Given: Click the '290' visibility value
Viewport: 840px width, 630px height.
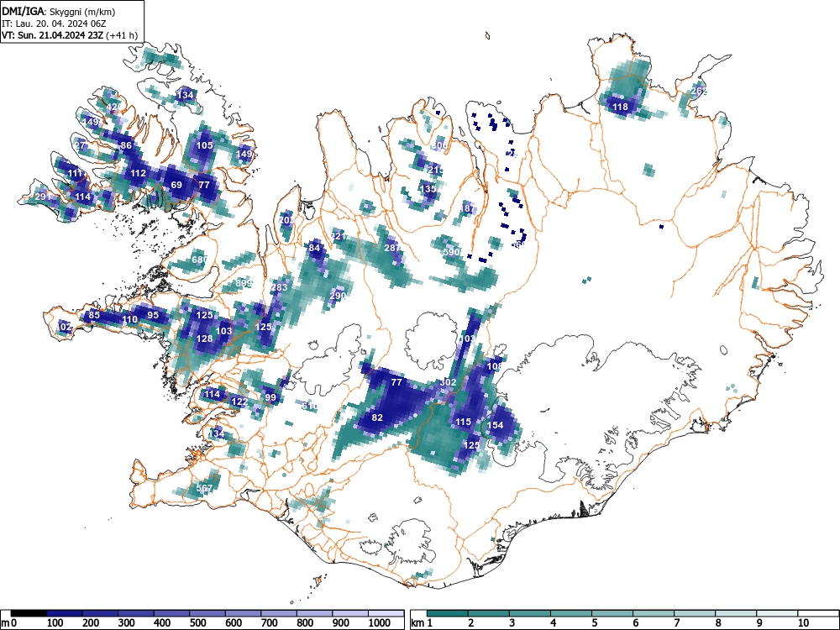Looking at the screenshot, I should click(x=338, y=296).
